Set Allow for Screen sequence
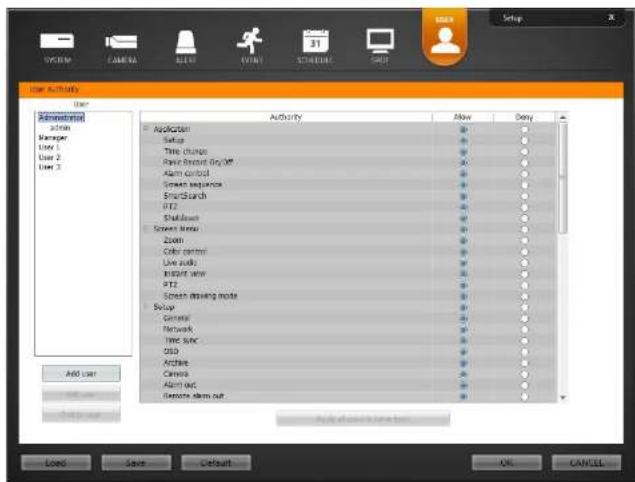 tap(464, 185)
